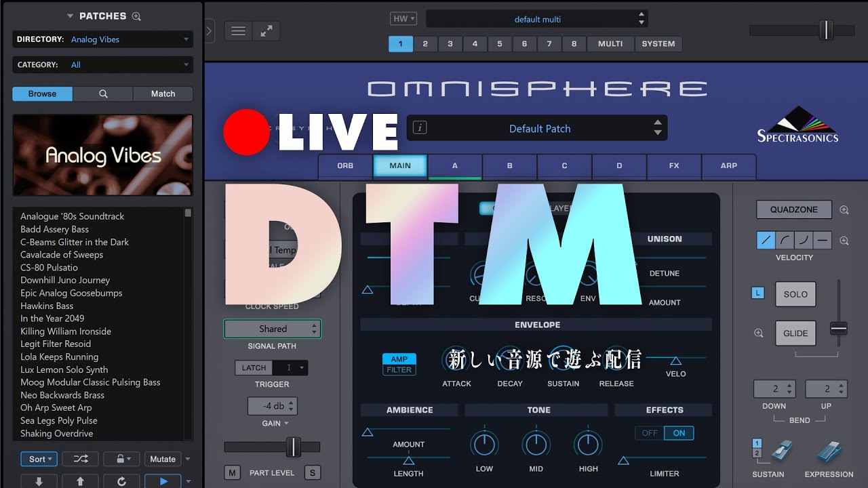This screenshot has height=488, width=868.
Task: Mute the part with M button
Action: pyautogui.click(x=232, y=472)
